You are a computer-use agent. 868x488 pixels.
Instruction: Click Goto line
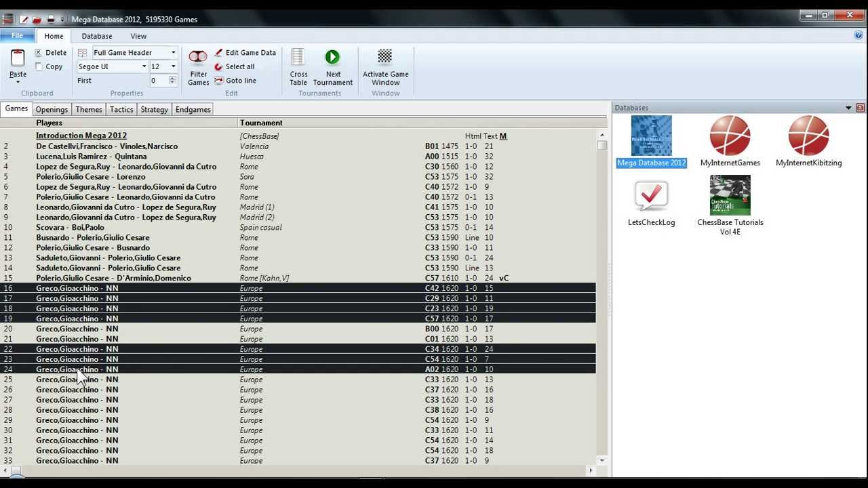[235, 81]
